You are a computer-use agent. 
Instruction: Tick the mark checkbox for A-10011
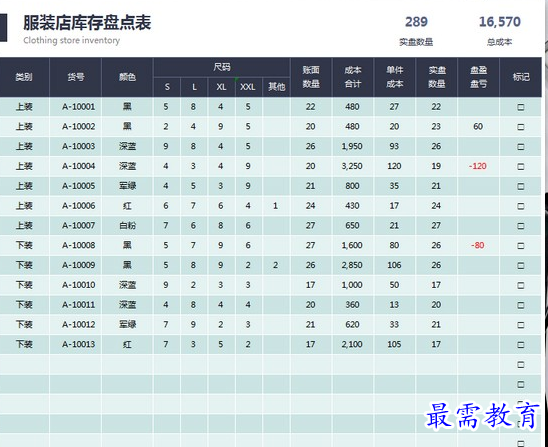click(520, 305)
